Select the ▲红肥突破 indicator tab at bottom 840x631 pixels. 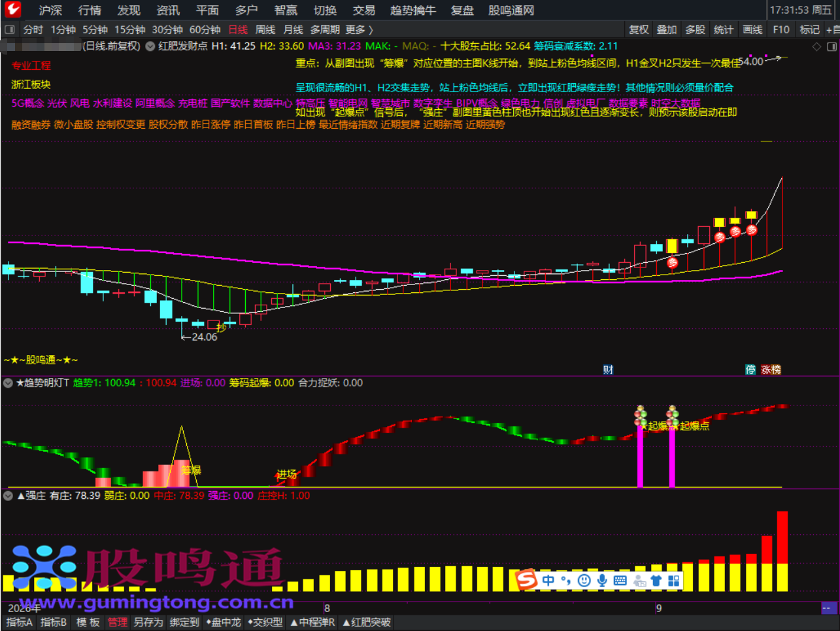(x=367, y=622)
